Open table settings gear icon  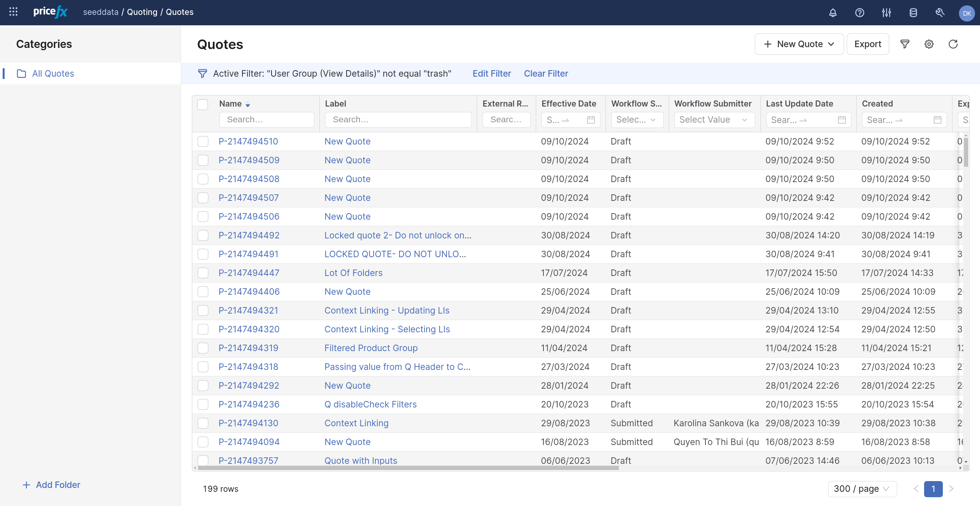point(929,44)
